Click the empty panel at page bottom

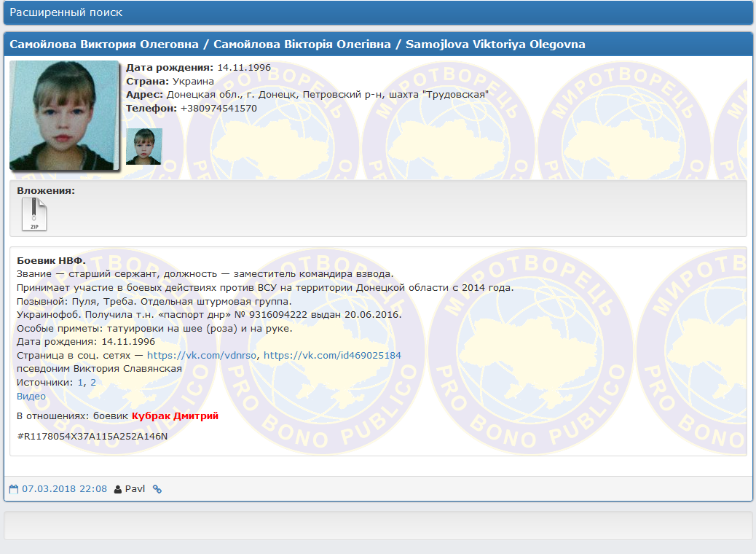(378, 525)
